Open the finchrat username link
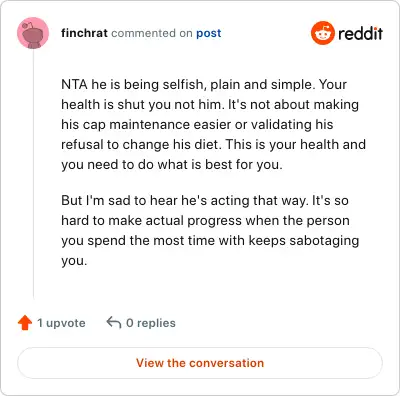The width and height of the screenshot is (400, 396). [x=84, y=33]
